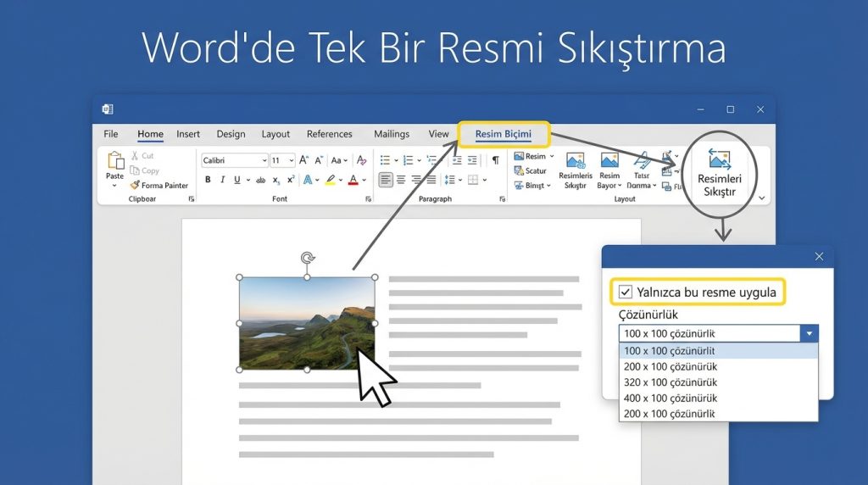The image size is (868, 485).
Task: Open the File menu
Action: pos(111,134)
